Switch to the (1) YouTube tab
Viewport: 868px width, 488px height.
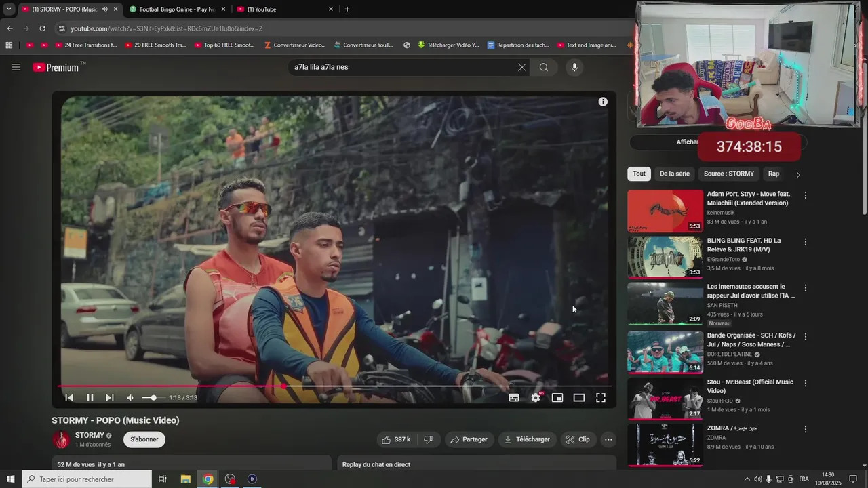285,9
